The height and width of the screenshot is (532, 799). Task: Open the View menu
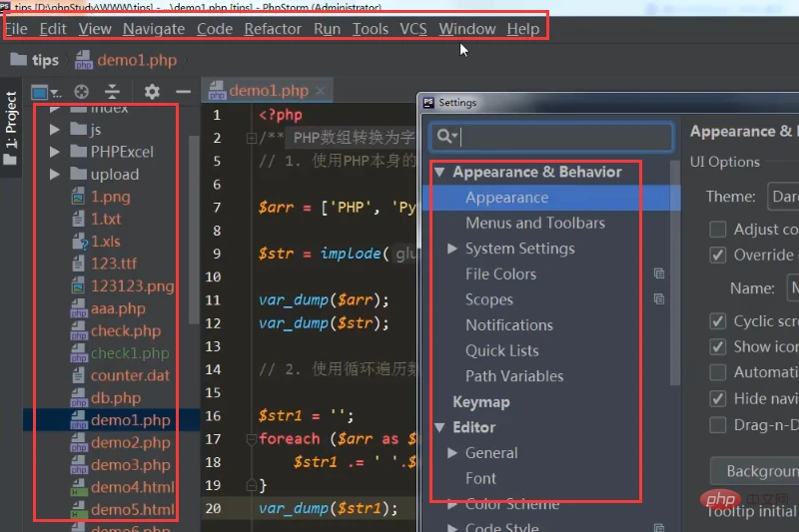click(95, 29)
